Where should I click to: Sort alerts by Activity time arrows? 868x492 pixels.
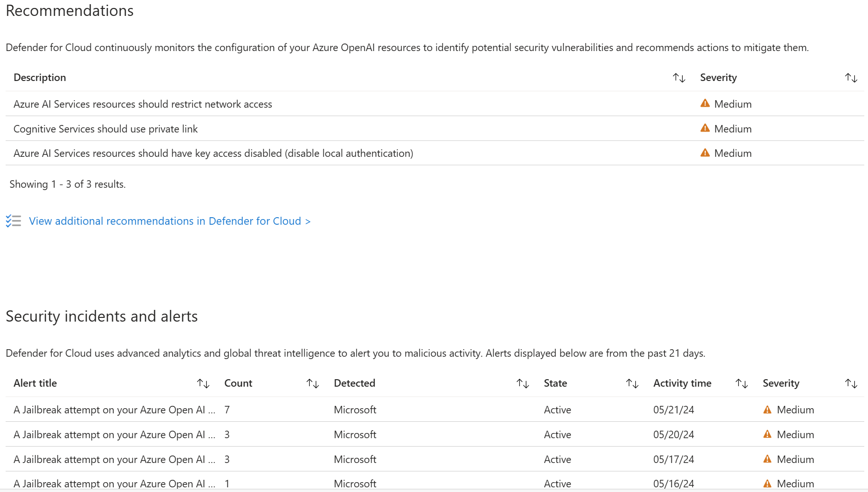point(742,383)
